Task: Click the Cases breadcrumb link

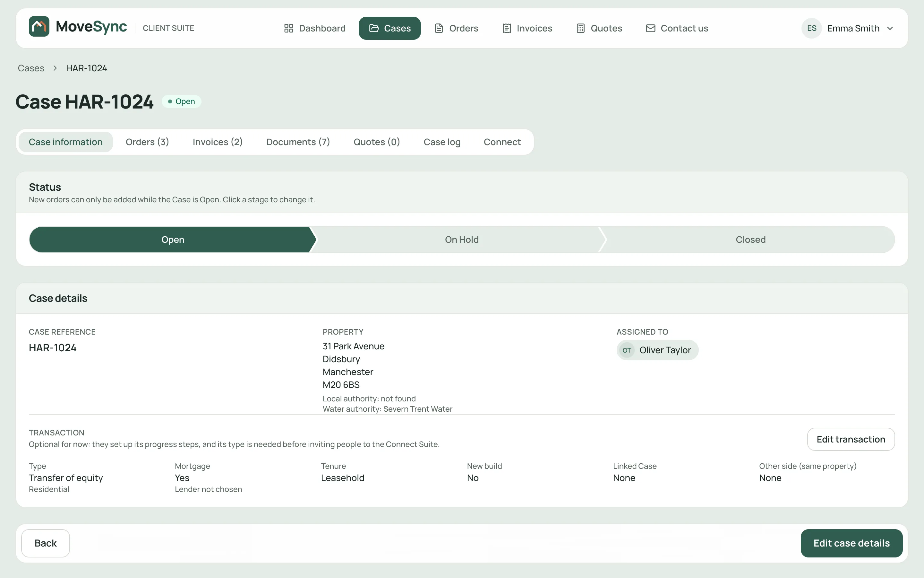Action: (x=31, y=68)
